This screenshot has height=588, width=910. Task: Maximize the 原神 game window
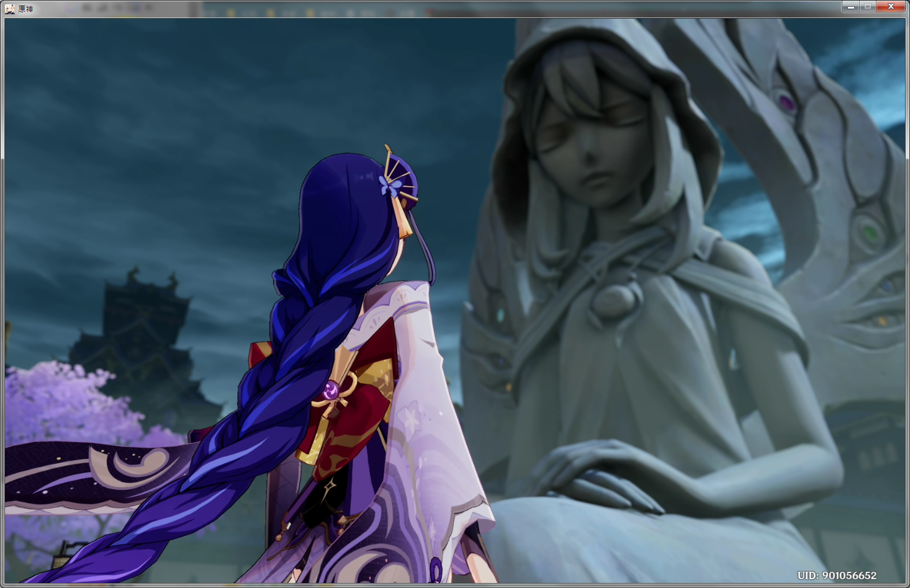pyautogui.click(x=868, y=6)
